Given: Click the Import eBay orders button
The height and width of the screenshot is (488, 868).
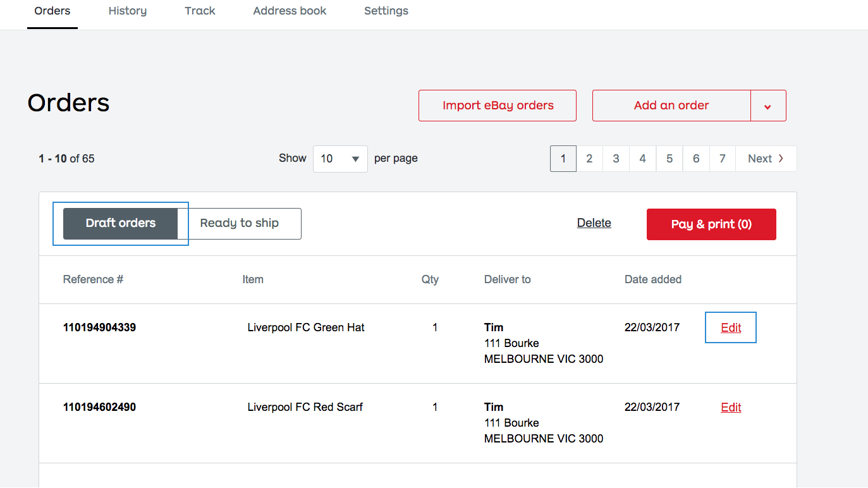Looking at the screenshot, I should tap(497, 106).
